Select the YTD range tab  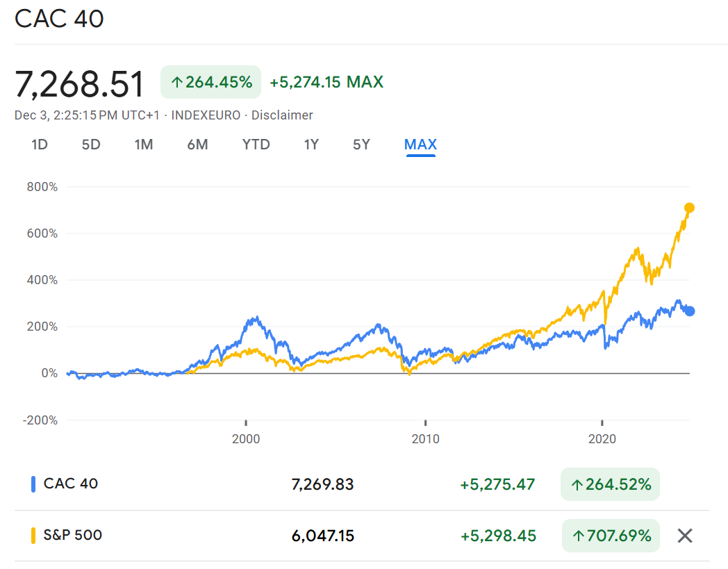(256, 145)
